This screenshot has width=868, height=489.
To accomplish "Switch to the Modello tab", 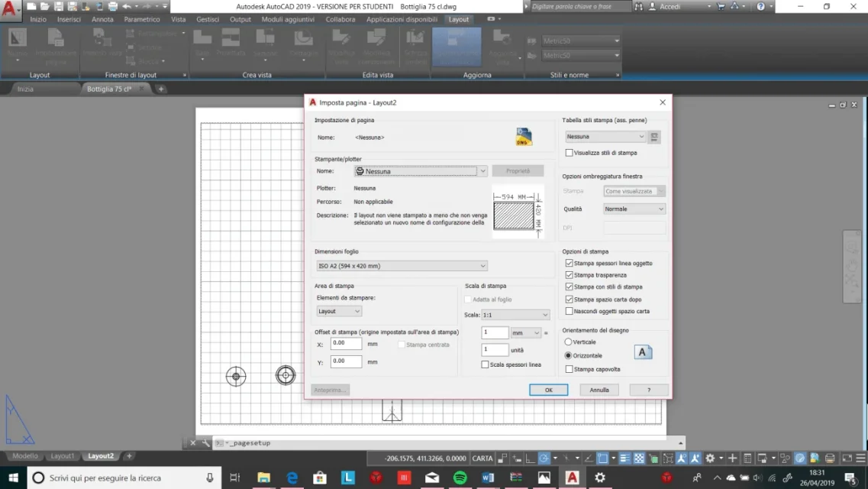I will pos(25,456).
